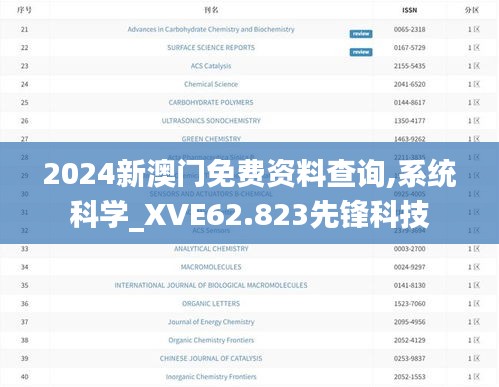Click row number 37

click(x=24, y=322)
